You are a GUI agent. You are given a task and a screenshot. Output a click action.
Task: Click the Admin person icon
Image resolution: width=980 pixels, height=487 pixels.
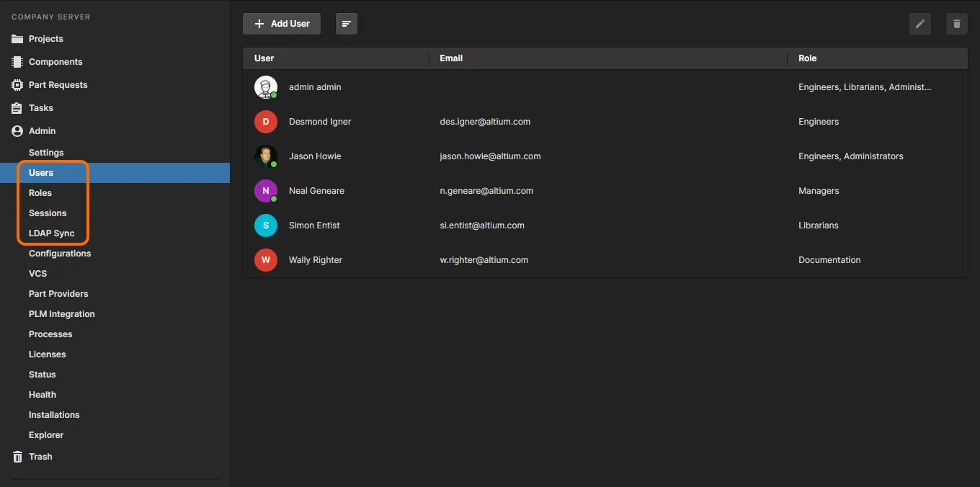(17, 131)
